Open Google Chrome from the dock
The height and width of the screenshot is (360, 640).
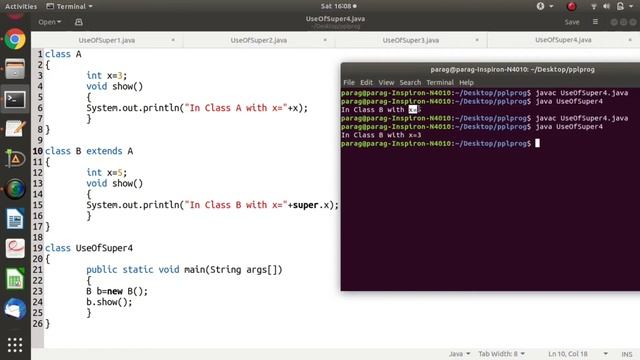15,39
